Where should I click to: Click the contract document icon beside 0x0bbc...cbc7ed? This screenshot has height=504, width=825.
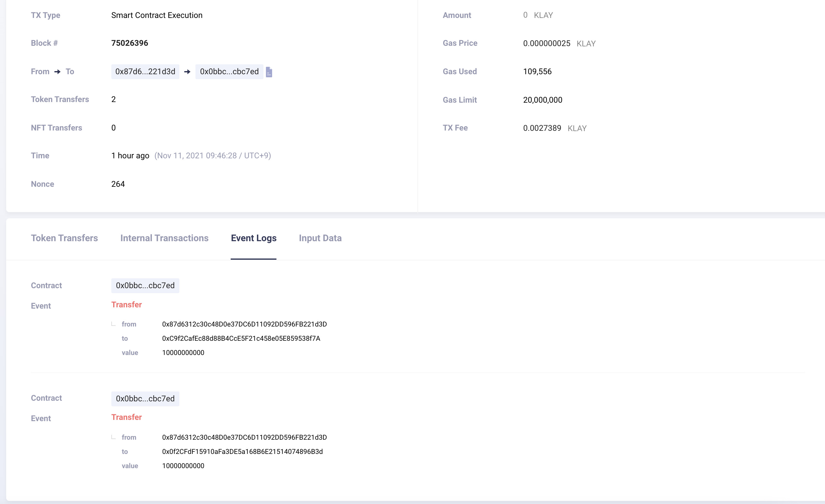269,72
